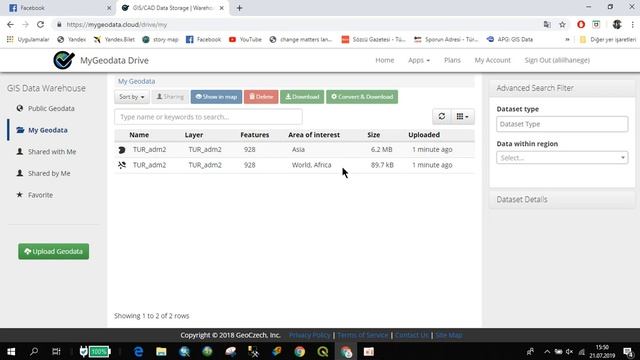Click the MyGeodata Drive logo icon
This screenshot has height=360, width=640.
tap(64, 60)
